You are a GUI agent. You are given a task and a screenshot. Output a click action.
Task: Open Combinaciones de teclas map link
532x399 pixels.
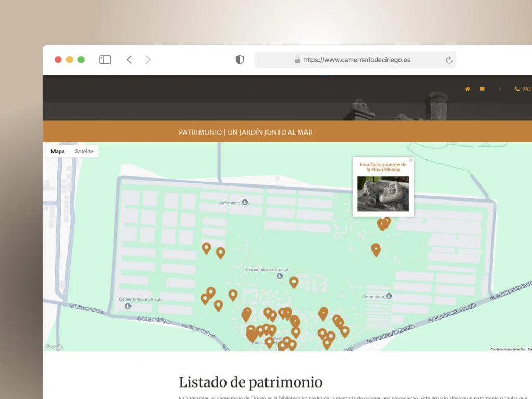(507, 349)
